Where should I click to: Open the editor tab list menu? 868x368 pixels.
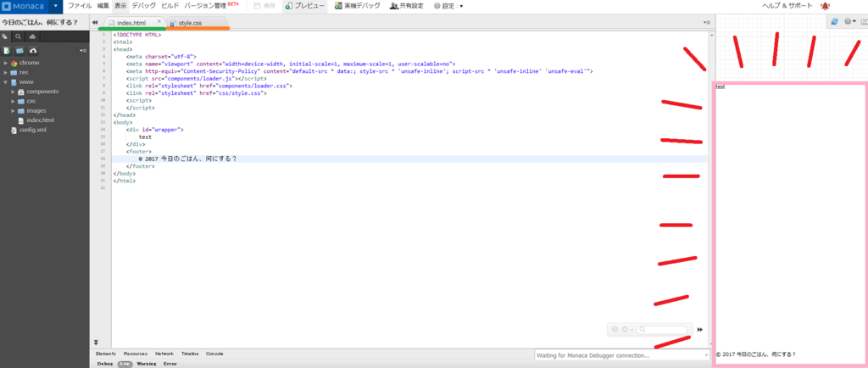[707, 23]
